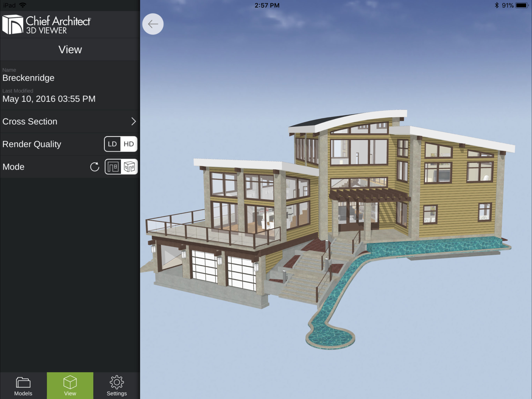Go to the Models tab
This screenshot has height=399, width=532.
(23, 386)
